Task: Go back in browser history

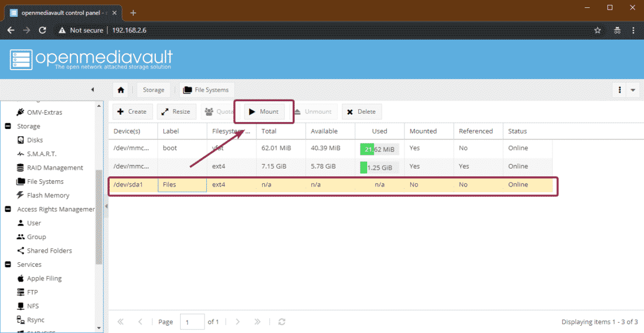Action: click(11, 30)
